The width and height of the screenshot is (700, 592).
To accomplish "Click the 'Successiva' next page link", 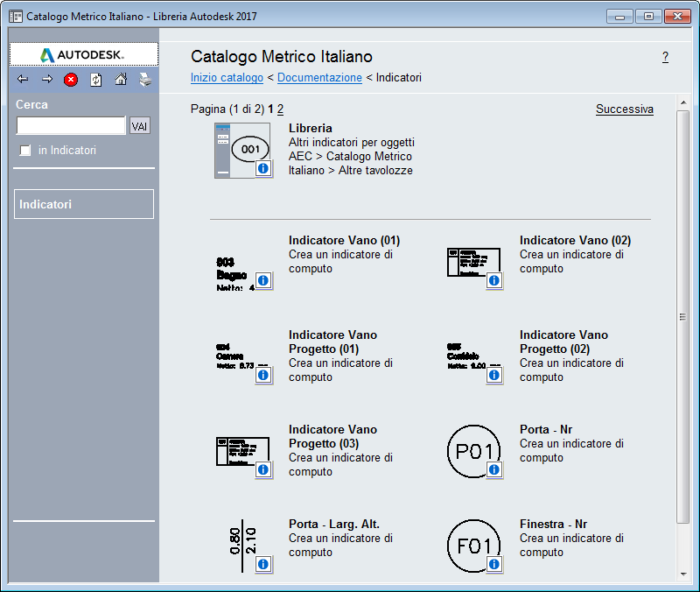I will pyautogui.click(x=625, y=109).
